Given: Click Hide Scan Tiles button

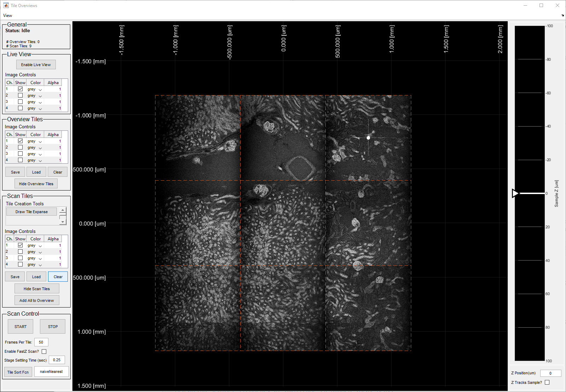Looking at the screenshot, I should pyautogui.click(x=37, y=289).
